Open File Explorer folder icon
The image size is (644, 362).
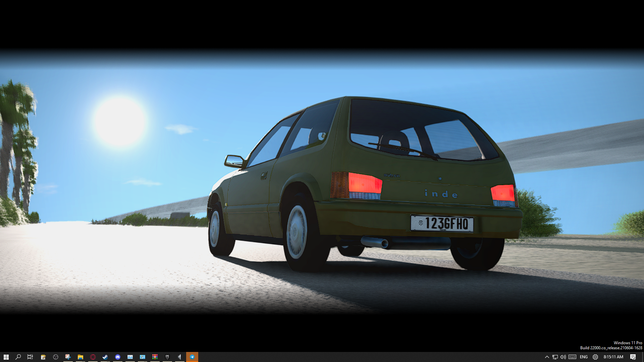(80, 357)
